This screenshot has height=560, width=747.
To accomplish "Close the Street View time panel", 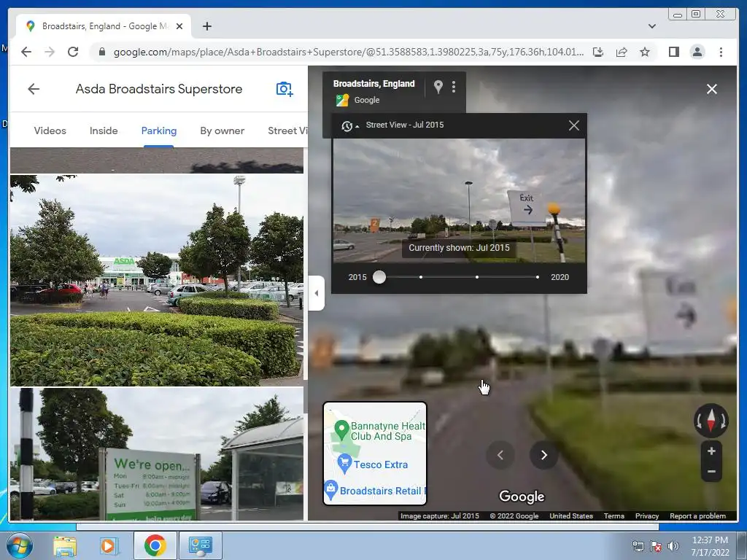I will pyautogui.click(x=573, y=125).
